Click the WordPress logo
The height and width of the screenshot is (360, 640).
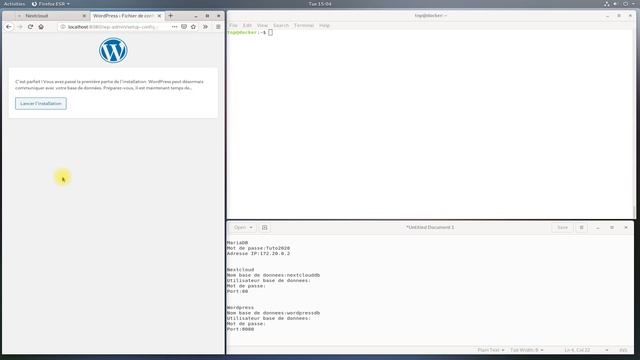[x=113, y=50]
